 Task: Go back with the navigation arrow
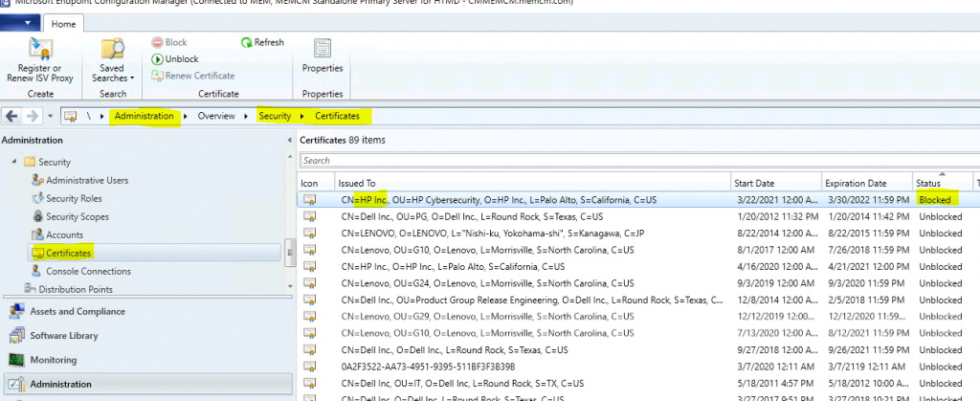coord(11,116)
